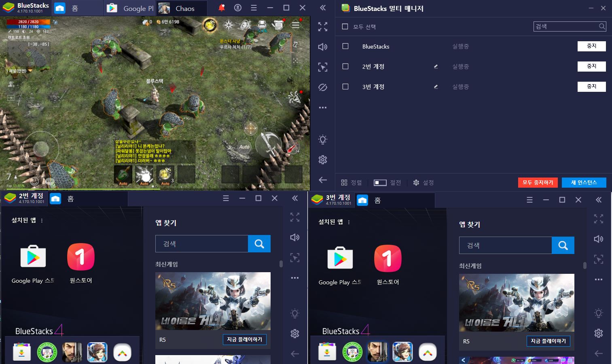Edit the 2번 계정 instance name pencil
This screenshot has width=612, height=364.
coord(436,66)
